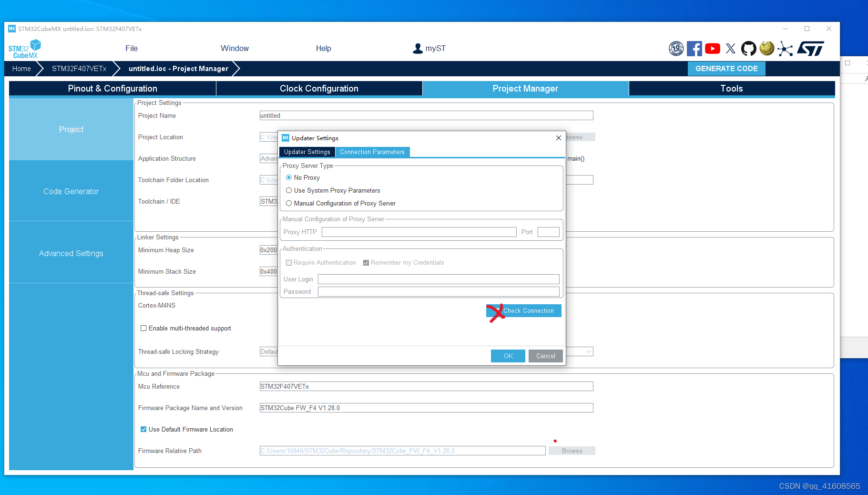Toggle the Require Authentication checkbox
868x495 pixels.
(289, 263)
